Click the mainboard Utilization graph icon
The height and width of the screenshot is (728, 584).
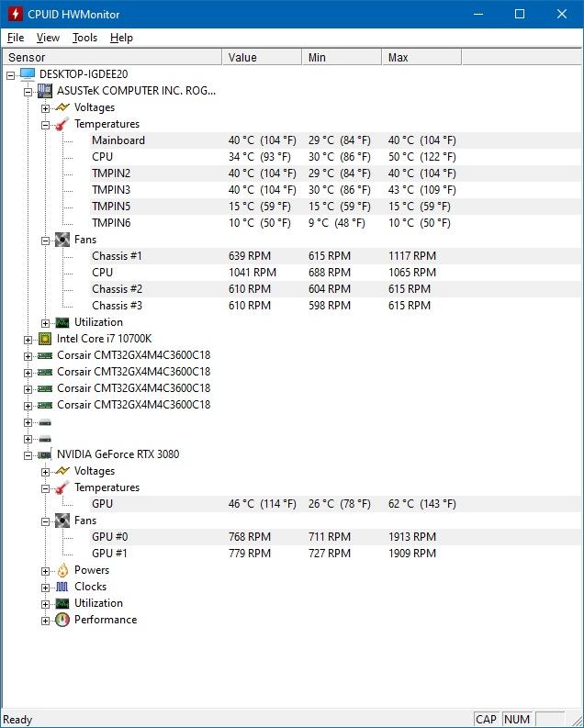(62, 322)
